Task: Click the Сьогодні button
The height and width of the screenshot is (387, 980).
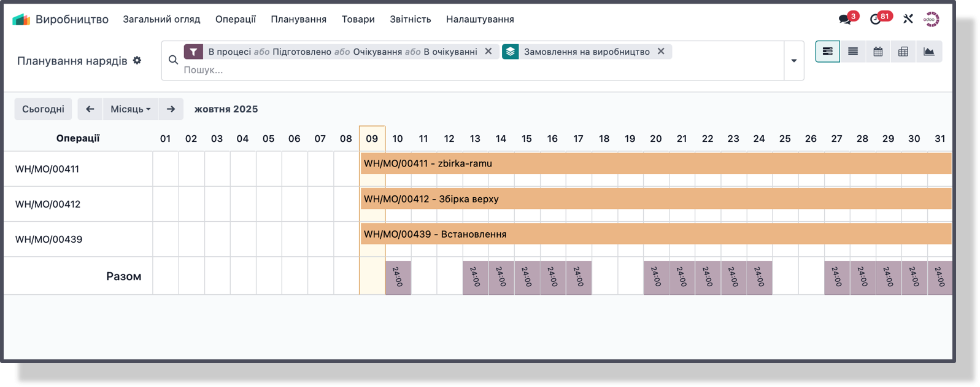Action: pos(43,109)
